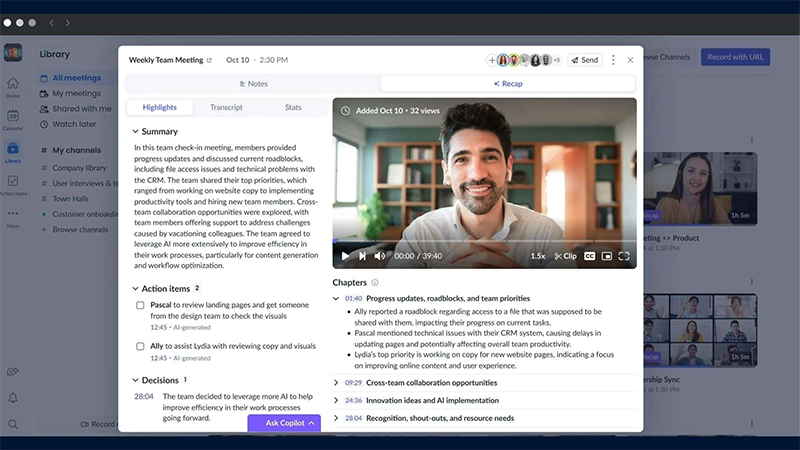Open the Home sidebar icon

pos(13,87)
